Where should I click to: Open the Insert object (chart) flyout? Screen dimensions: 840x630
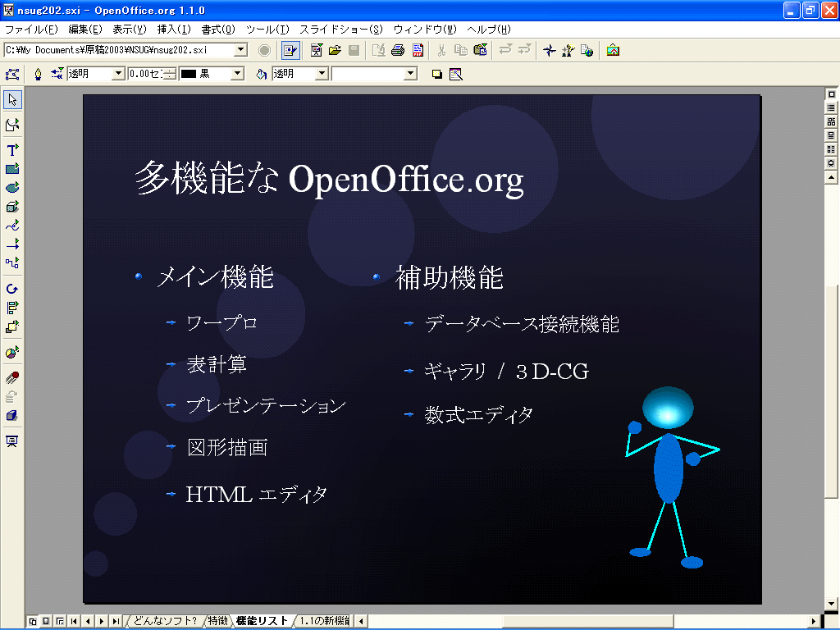click(12, 352)
